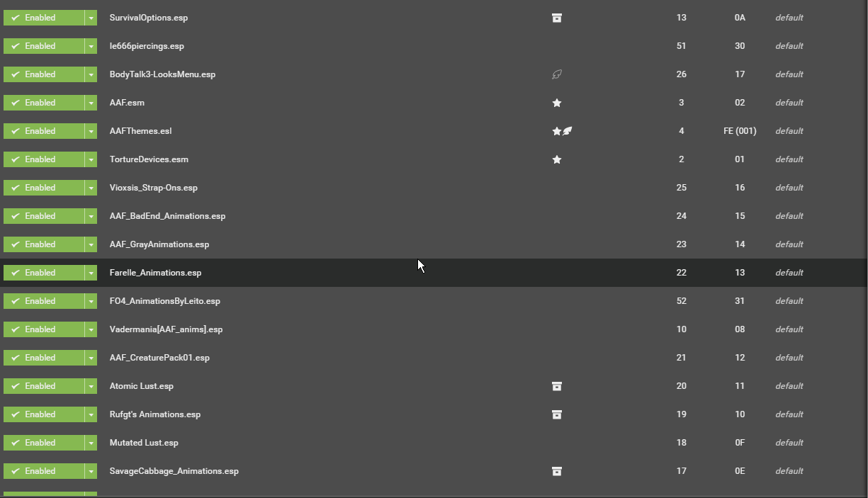Click the star flag icon on TortureDevices.esm

(557, 159)
